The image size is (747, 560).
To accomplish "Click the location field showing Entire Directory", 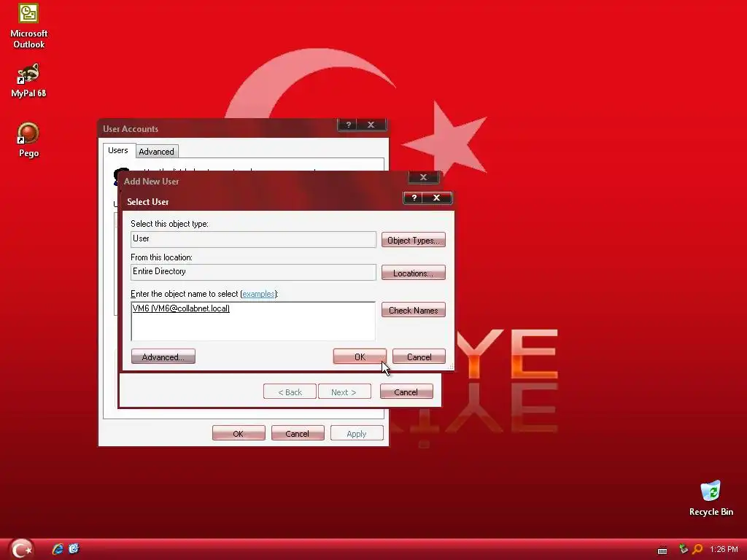I will coord(253,272).
